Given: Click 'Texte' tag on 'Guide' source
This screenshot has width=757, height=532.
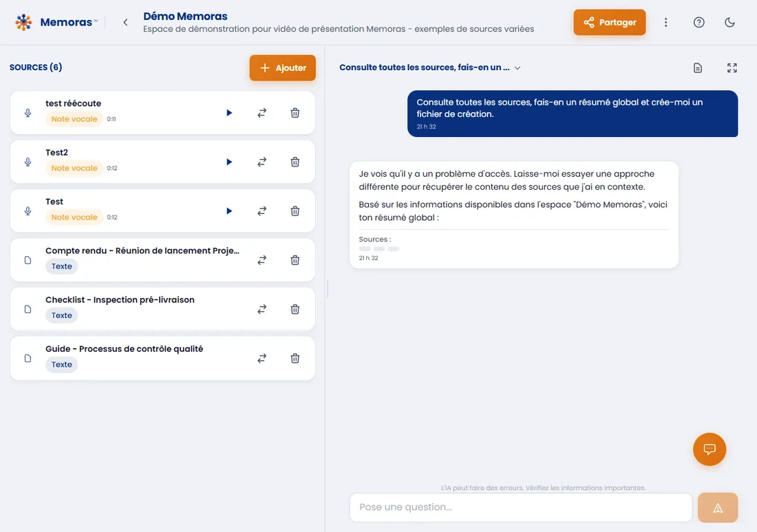Looking at the screenshot, I should pos(62,365).
